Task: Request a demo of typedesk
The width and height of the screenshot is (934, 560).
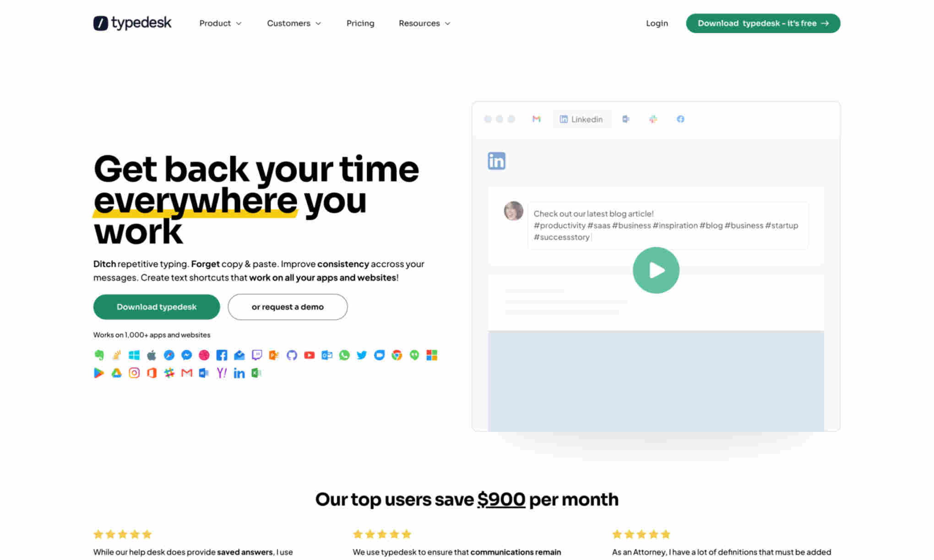Action: click(288, 307)
